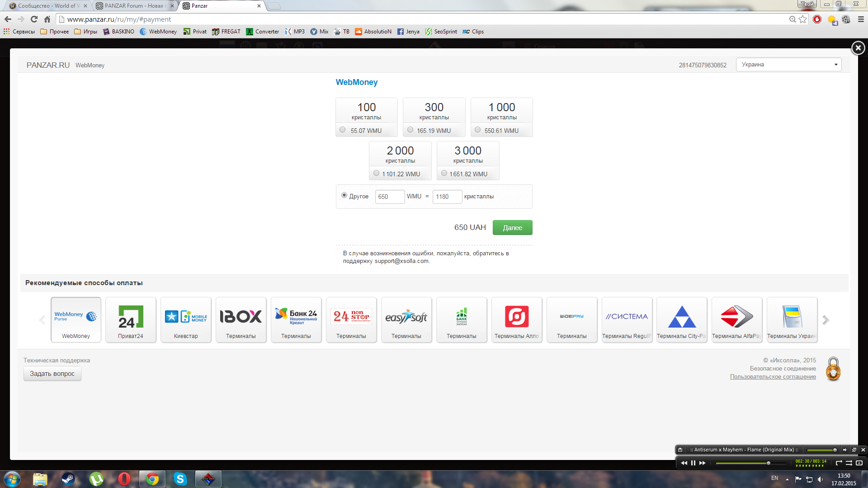Open the Игры bookmarks folder

85,32
